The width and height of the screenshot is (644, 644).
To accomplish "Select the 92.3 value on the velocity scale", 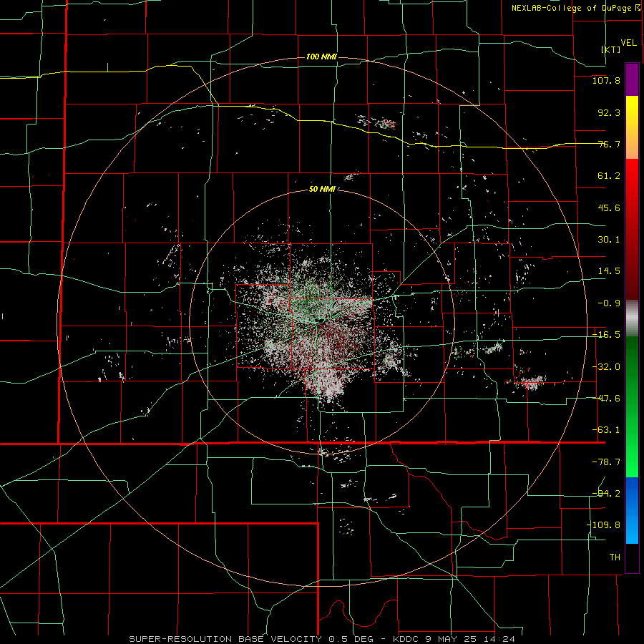I will [609, 112].
